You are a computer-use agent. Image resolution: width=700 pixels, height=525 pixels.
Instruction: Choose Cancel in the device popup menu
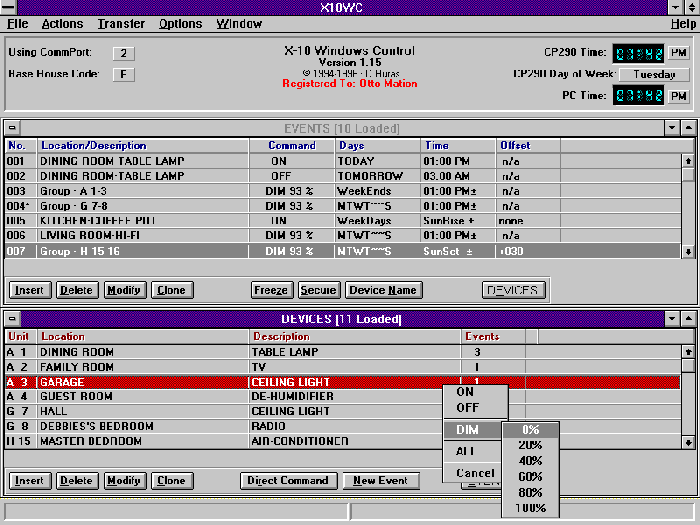(473, 473)
